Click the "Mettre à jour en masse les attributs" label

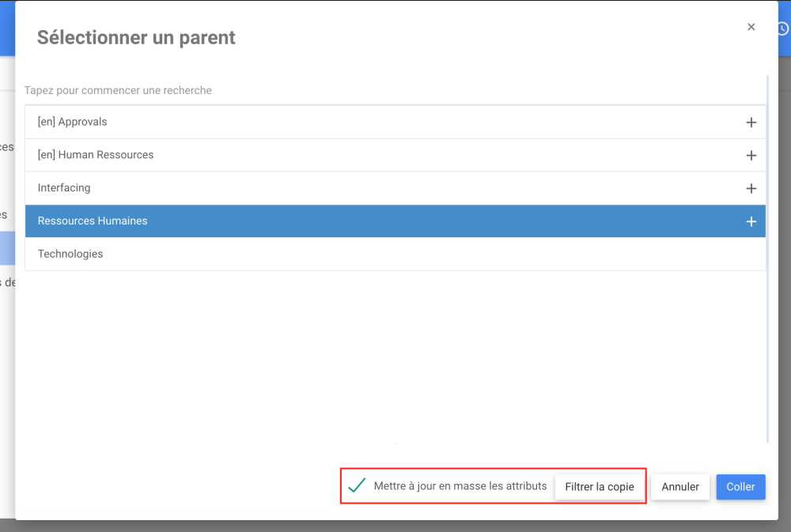coord(460,486)
